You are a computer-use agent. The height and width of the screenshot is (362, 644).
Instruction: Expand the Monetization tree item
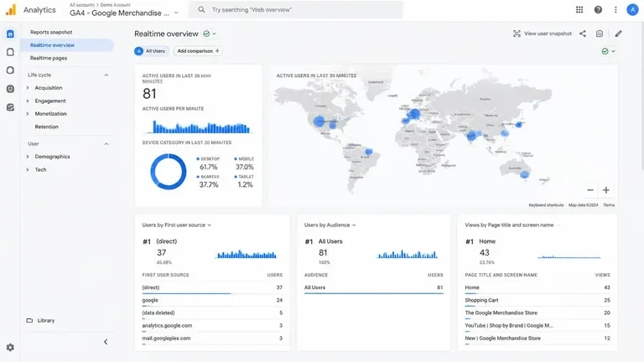click(28, 114)
